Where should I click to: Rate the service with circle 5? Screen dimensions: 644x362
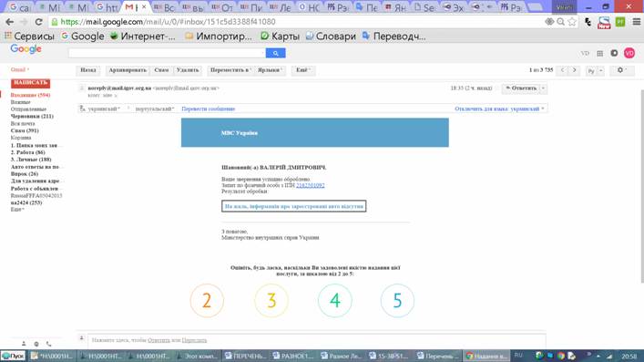pyautogui.click(x=397, y=301)
